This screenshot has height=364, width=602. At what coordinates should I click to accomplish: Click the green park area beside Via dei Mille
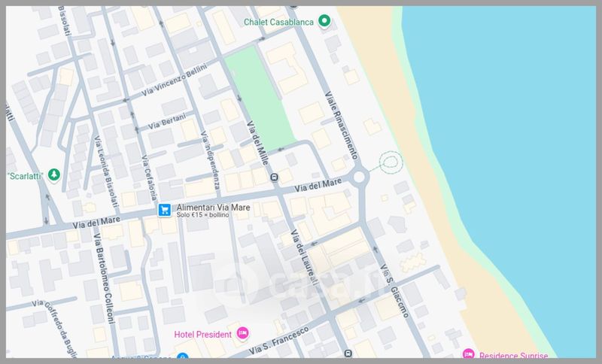click(x=260, y=94)
